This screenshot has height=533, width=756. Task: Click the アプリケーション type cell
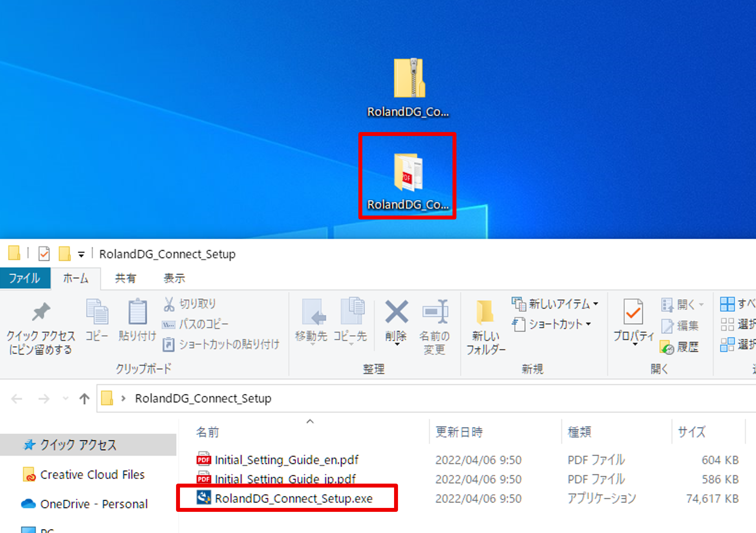[602, 499]
